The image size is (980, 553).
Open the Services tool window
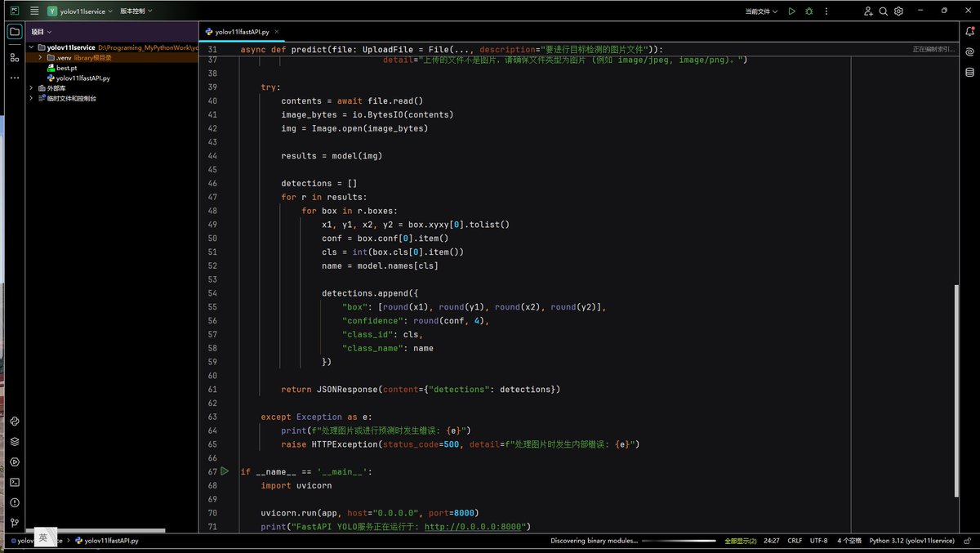14,462
